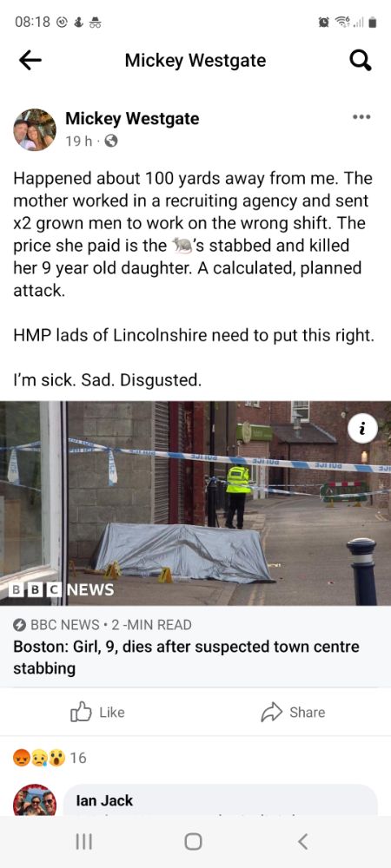This screenshot has height=868, width=391.
Task: Open the search magnifier icon
Action: (361, 61)
